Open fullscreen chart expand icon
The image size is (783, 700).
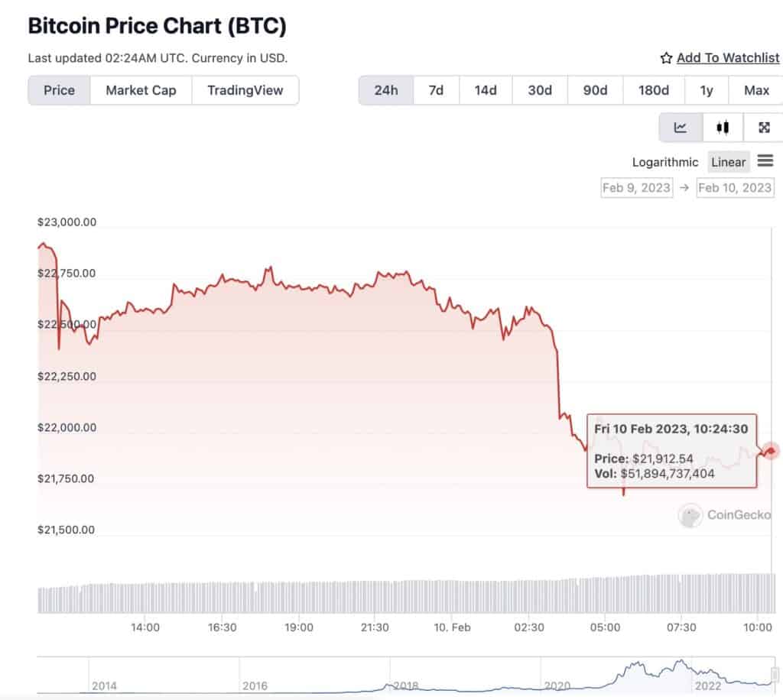pos(764,128)
